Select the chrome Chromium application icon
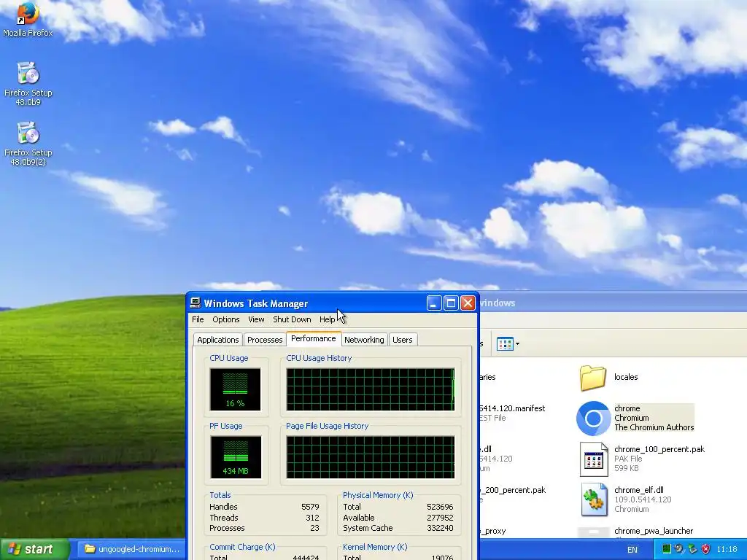This screenshot has height=560, width=747. click(x=593, y=418)
